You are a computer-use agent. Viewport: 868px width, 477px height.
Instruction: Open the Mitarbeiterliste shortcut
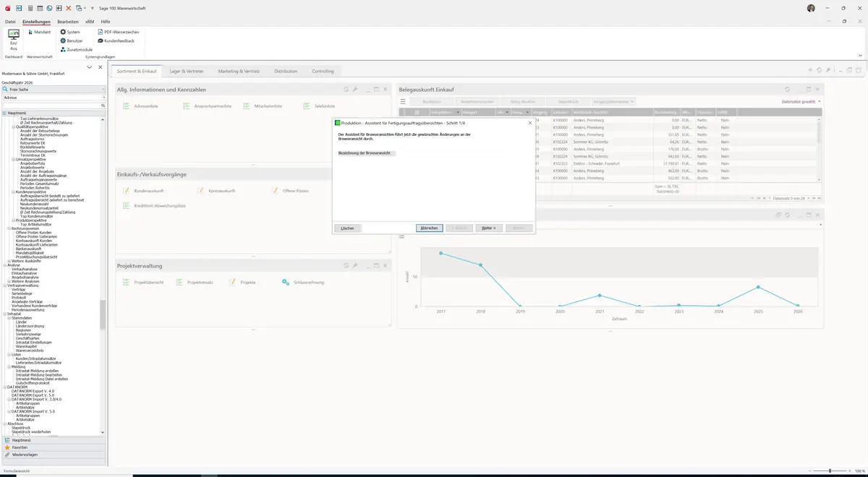[x=263, y=106]
